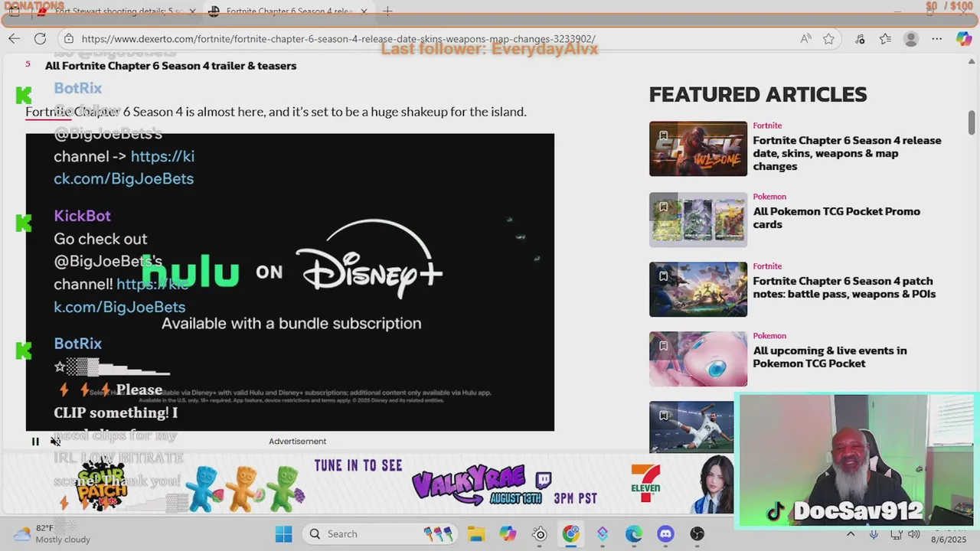Screen dimensions: 980x551
Task: Open Copilot sidebar icon
Action: [x=963, y=39]
